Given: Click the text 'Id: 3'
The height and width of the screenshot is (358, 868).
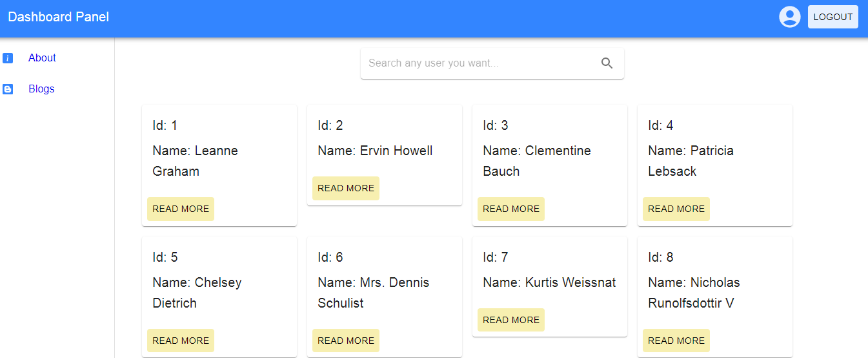Looking at the screenshot, I should click(x=496, y=125).
